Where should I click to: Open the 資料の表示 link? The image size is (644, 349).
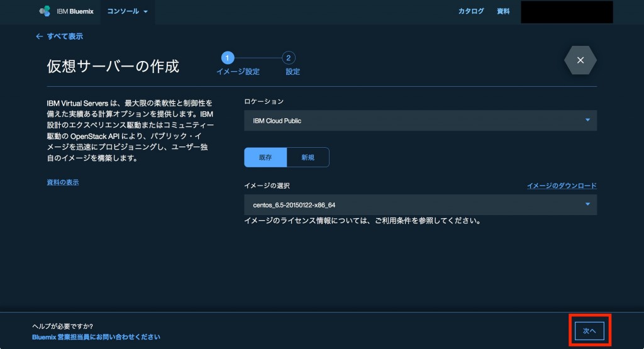point(63,182)
